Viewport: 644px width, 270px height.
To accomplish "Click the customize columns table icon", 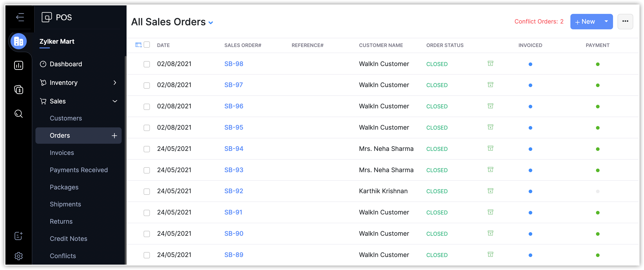I will click(138, 45).
